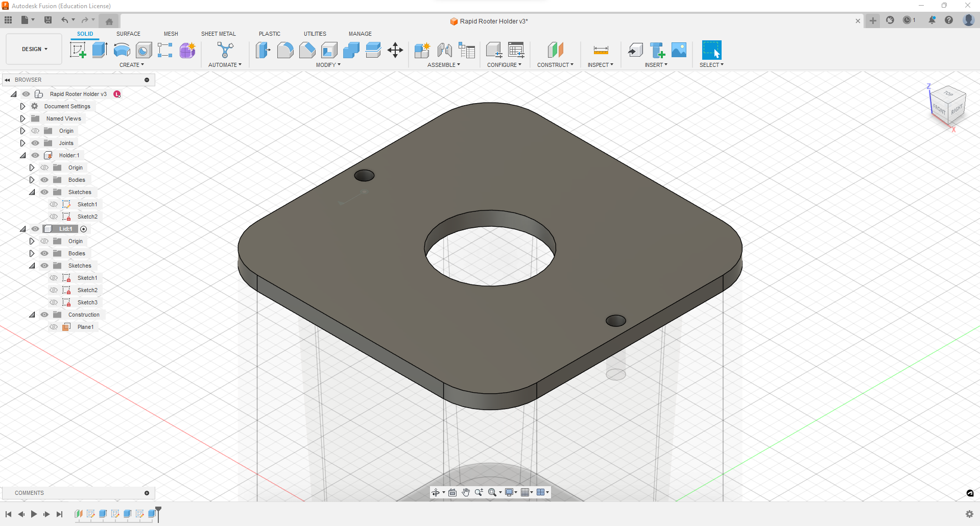The height and width of the screenshot is (526, 980).
Task: Toggle visibility of Joints folder
Action: coord(35,143)
